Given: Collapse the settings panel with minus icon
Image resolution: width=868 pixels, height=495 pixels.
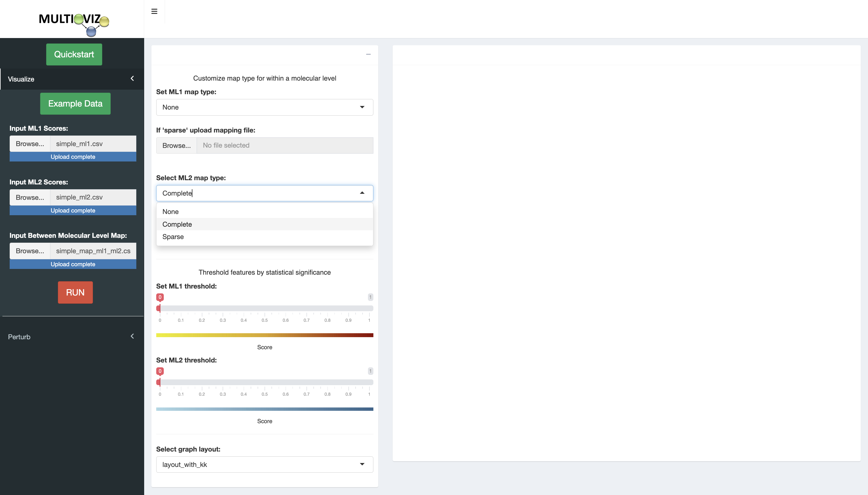Looking at the screenshot, I should point(368,54).
